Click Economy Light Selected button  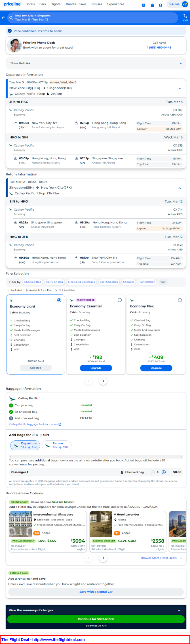coord(36,368)
